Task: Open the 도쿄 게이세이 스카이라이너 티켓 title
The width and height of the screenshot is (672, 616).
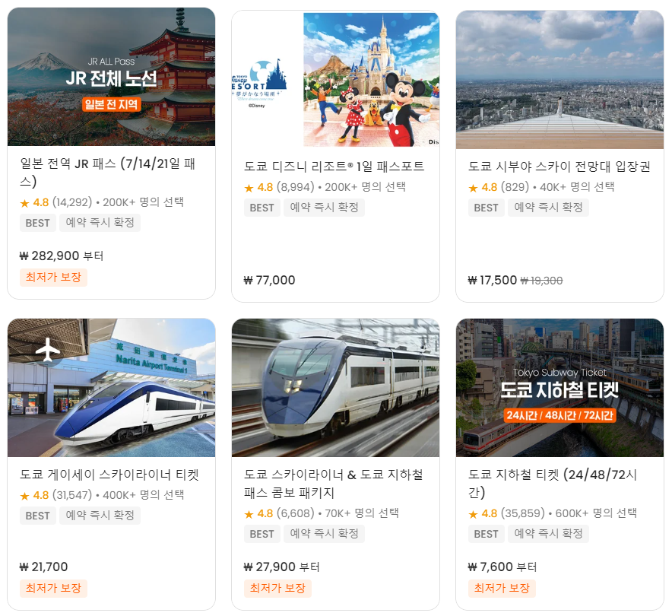Action: (109, 475)
